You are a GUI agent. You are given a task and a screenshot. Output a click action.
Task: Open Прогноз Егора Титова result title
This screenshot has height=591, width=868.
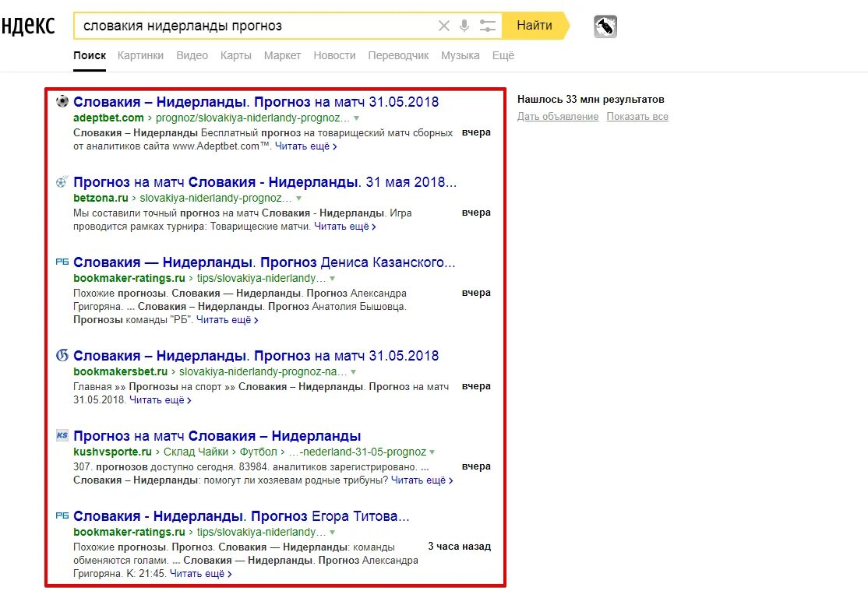[242, 516]
